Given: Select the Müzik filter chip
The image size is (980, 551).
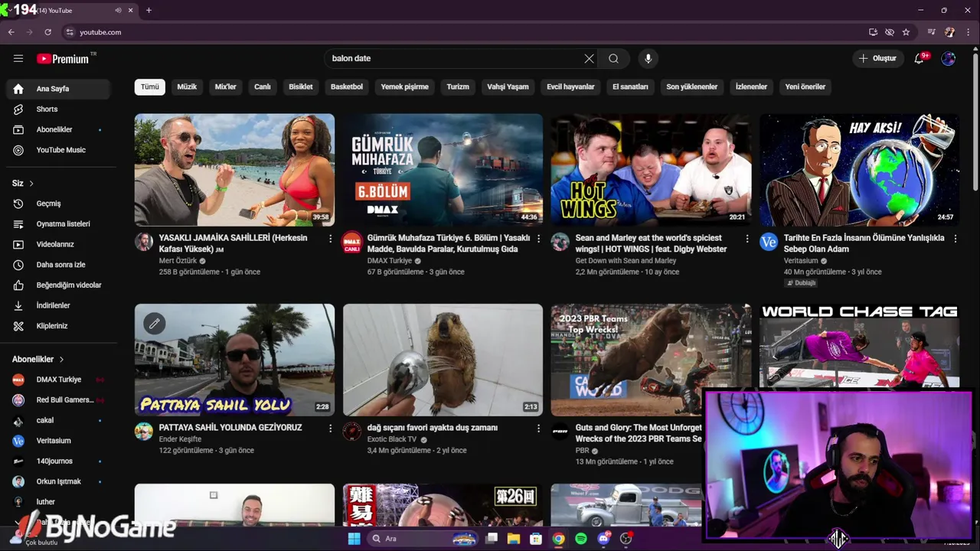Looking at the screenshot, I should click(187, 86).
